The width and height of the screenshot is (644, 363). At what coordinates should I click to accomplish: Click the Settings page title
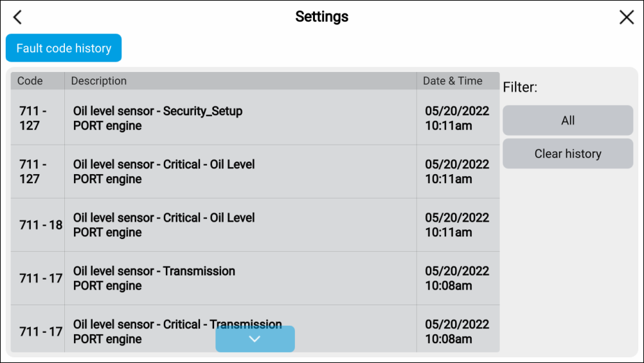pyautogui.click(x=322, y=17)
